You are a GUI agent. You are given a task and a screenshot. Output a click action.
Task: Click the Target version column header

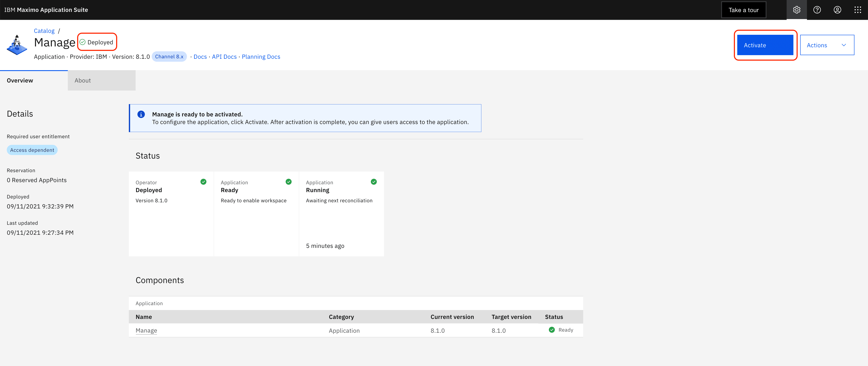tap(512, 317)
